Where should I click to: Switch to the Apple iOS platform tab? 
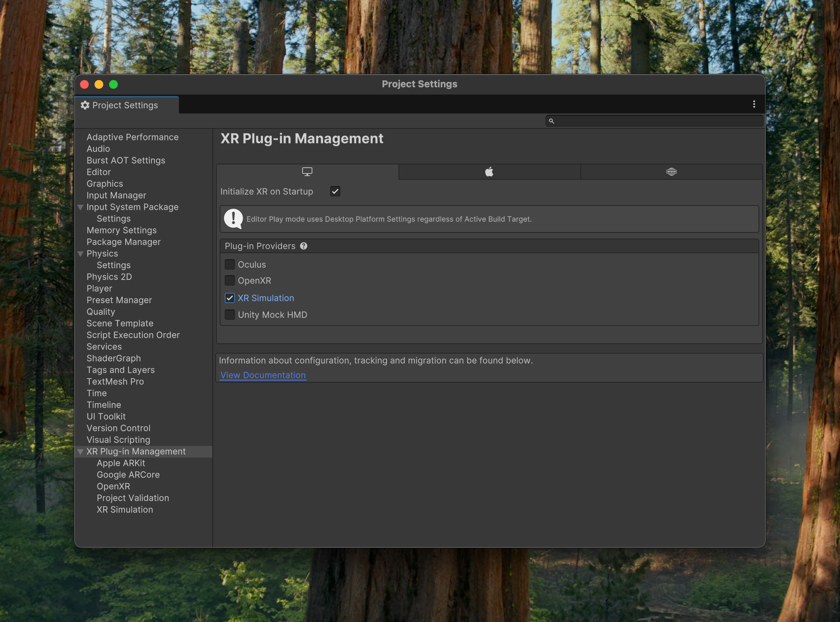489,172
